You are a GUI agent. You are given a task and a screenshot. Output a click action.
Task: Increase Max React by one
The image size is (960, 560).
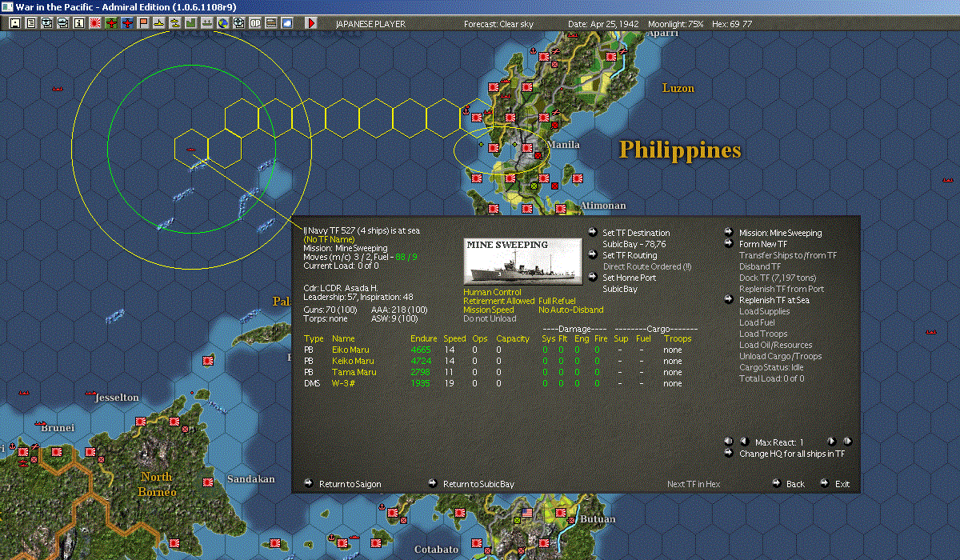[831, 442]
